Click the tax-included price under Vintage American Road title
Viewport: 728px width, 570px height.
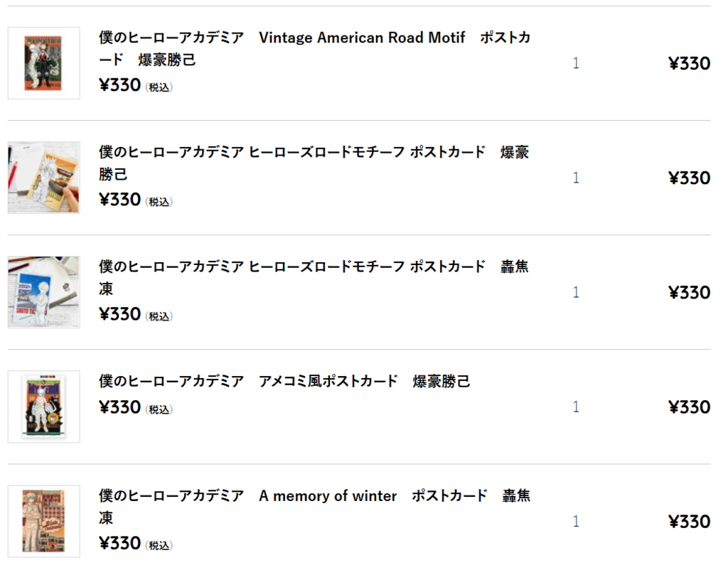(x=136, y=85)
